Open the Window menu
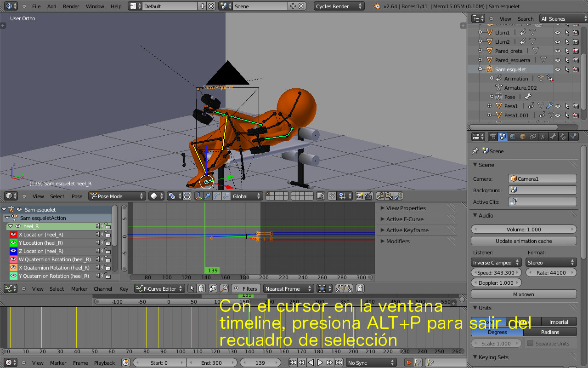This screenshot has height=368, width=588. [95, 6]
